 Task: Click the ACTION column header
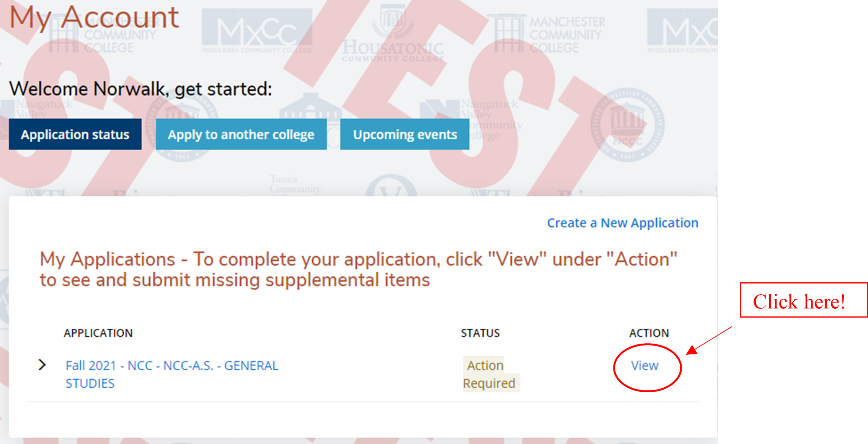(x=649, y=333)
